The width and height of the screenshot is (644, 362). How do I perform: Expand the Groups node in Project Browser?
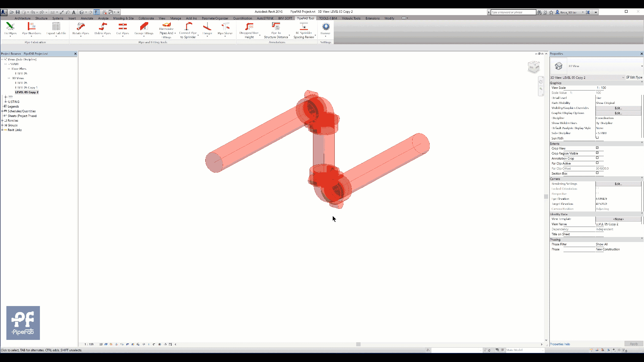pyautogui.click(x=3, y=125)
